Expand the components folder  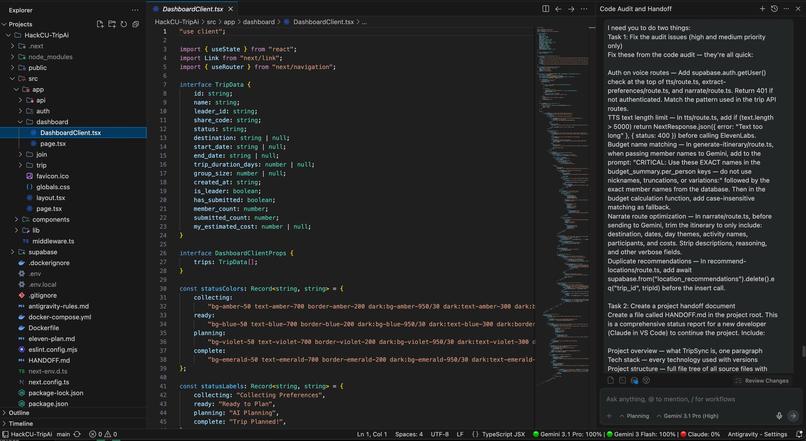[16, 219]
